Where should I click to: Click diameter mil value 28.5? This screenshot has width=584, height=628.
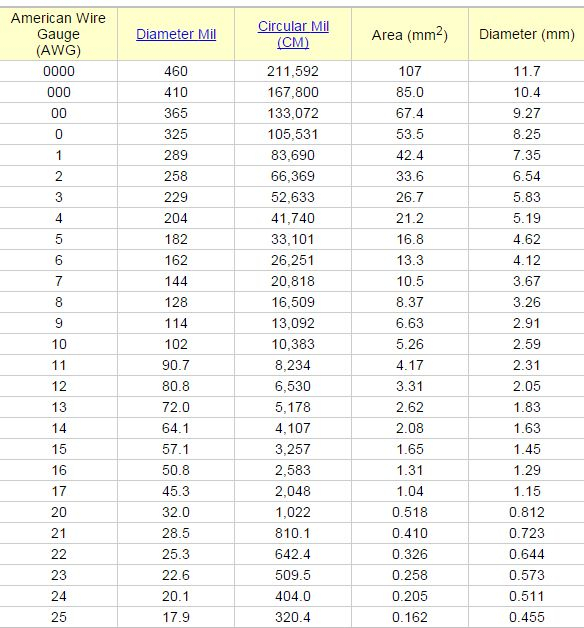[x=176, y=533]
